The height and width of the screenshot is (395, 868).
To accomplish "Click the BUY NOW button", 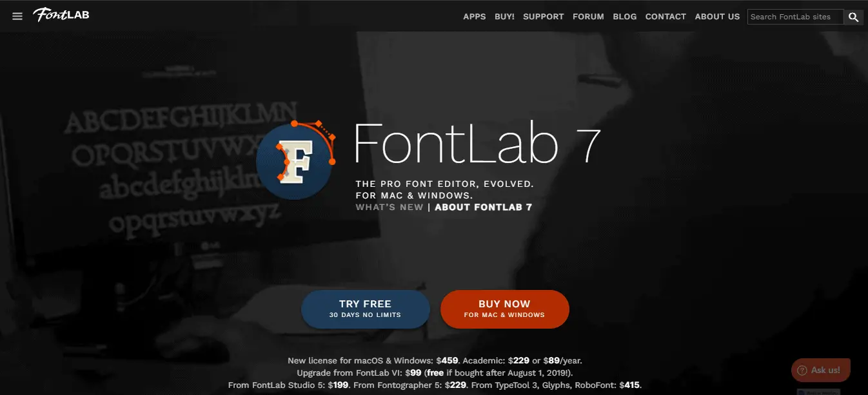I will point(504,309).
